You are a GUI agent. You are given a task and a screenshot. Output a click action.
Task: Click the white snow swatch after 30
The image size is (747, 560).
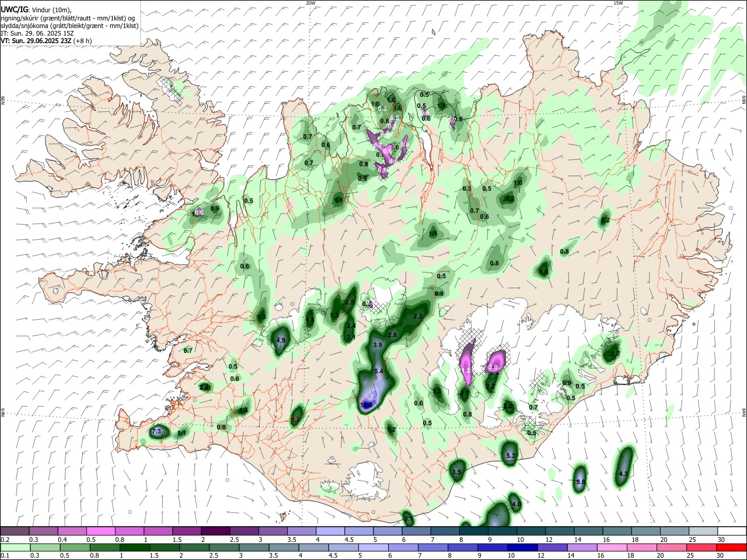pyautogui.click(x=731, y=531)
